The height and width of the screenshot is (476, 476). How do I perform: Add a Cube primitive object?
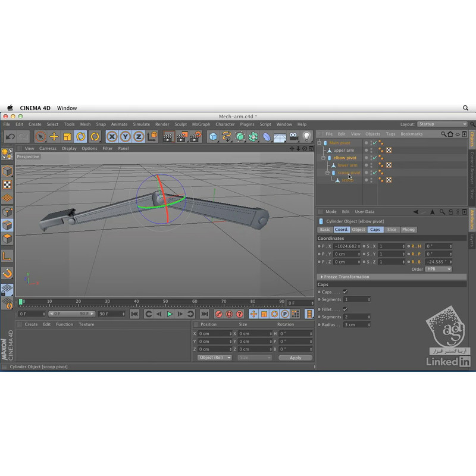(213, 137)
